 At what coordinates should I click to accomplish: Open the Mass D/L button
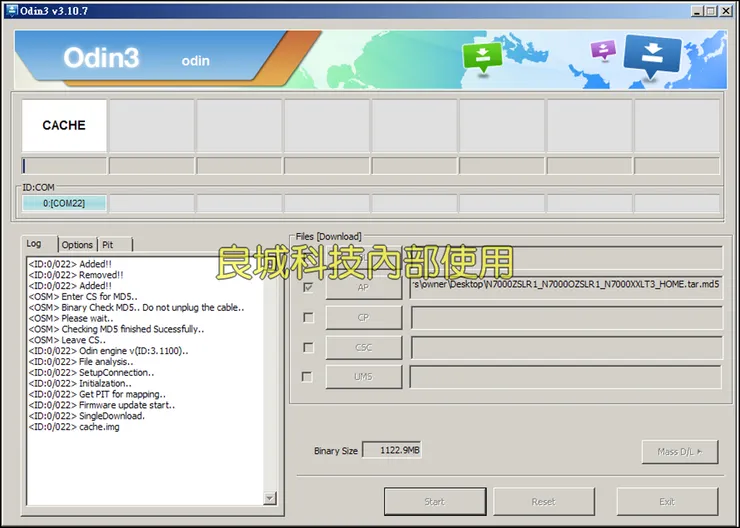(x=680, y=452)
